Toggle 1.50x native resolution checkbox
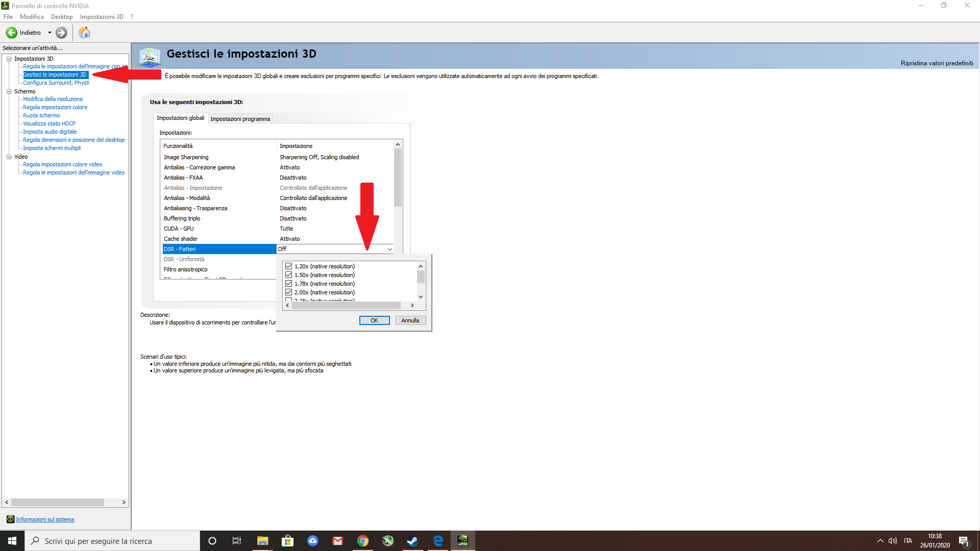Image resolution: width=980 pixels, height=551 pixels. [288, 275]
